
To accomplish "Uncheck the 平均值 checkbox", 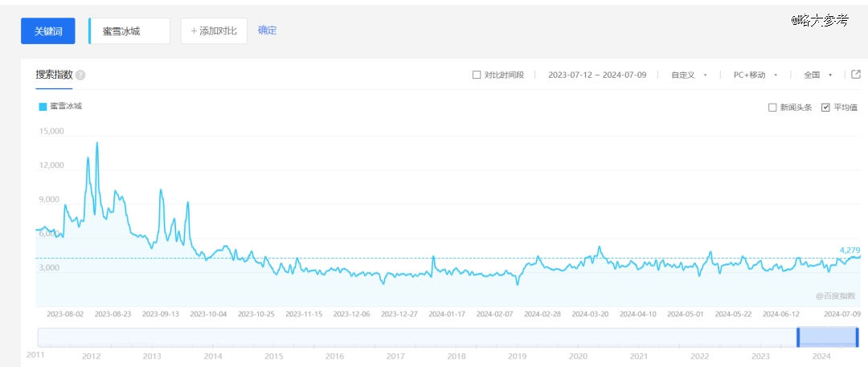I will point(825,108).
